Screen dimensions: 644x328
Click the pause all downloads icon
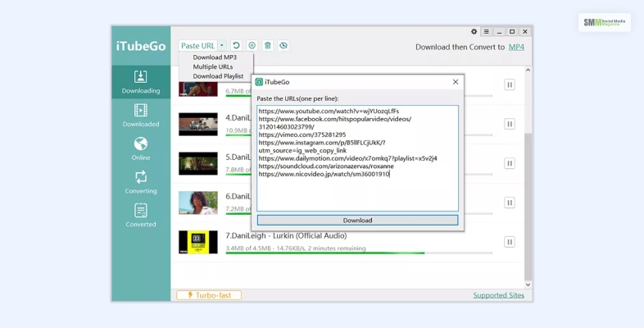coord(252,45)
